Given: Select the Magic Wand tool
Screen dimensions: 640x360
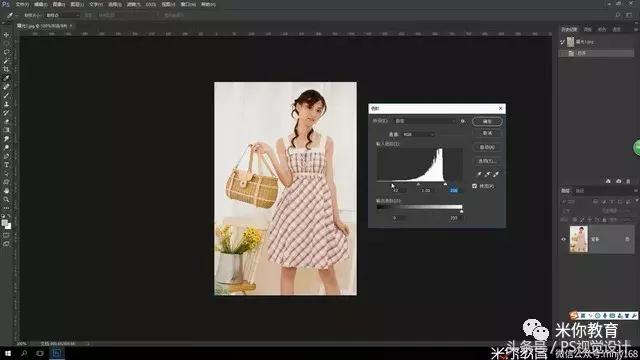Looking at the screenshot, I should pyautogui.click(x=6, y=61).
